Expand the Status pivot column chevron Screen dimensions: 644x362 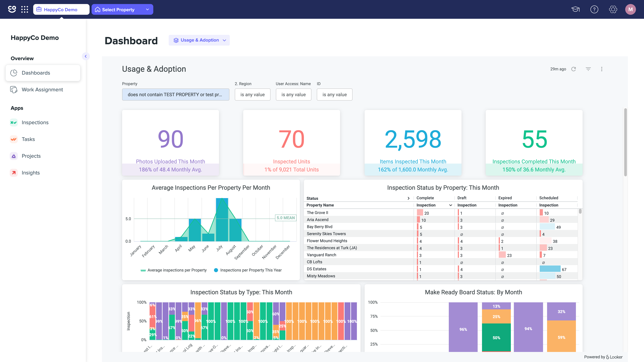(x=409, y=198)
